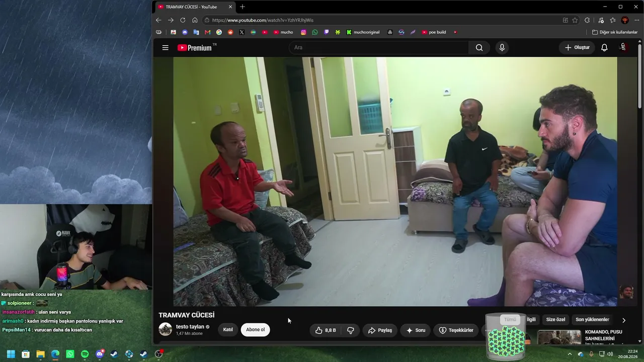Dislike the TRAMVAY CÜCESİ video
The width and height of the screenshot is (644, 362).
[x=351, y=330]
